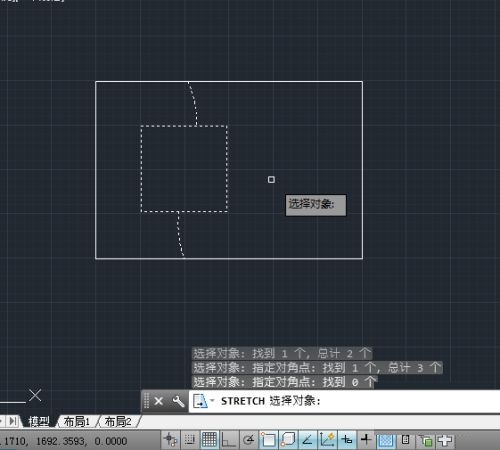The height and width of the screenshot is (450, 500).
Task: Click the STRETCH 选择对象 command input
Action: coord(343,401)
